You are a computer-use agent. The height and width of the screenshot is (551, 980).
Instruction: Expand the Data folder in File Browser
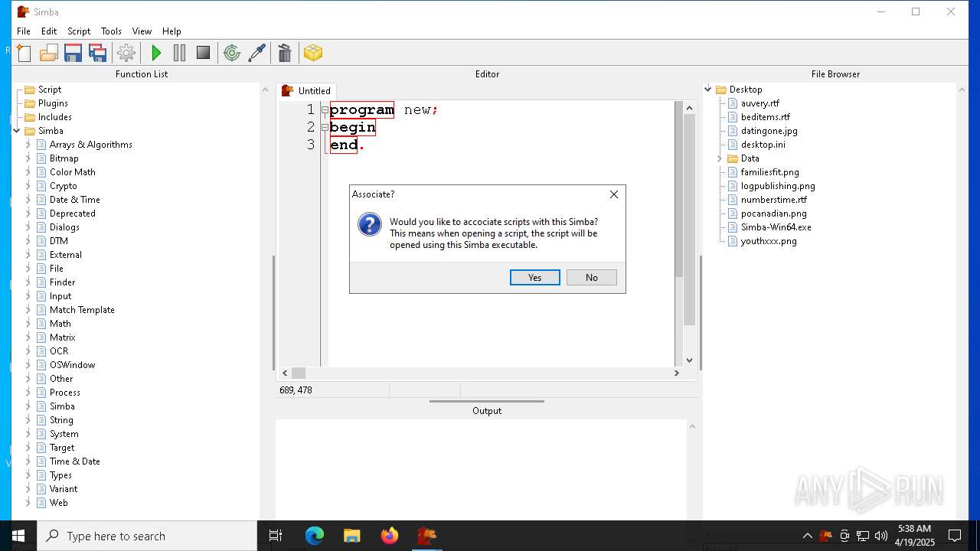pos(720,158)
